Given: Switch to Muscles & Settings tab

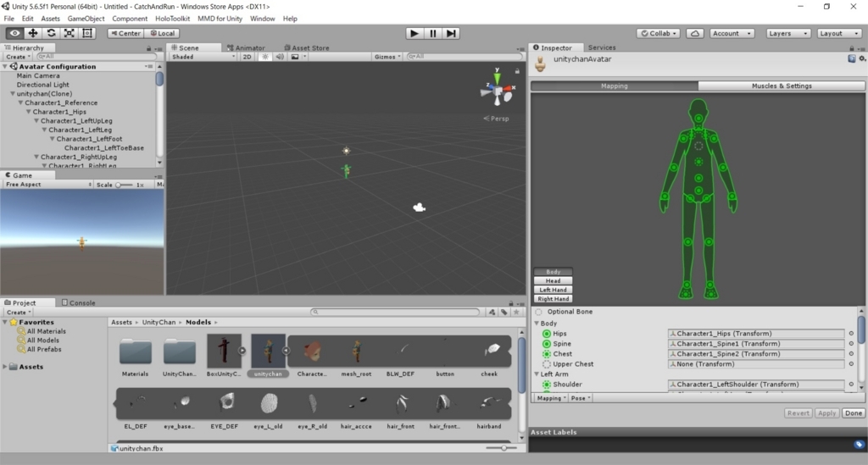Looking at the screenshot, I should tap(781, 86).
